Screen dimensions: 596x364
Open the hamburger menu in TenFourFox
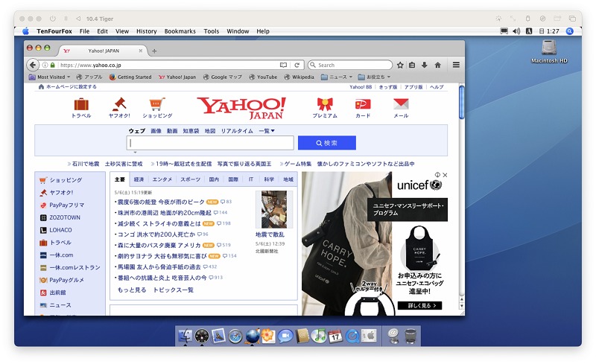[x=456, y=65]
